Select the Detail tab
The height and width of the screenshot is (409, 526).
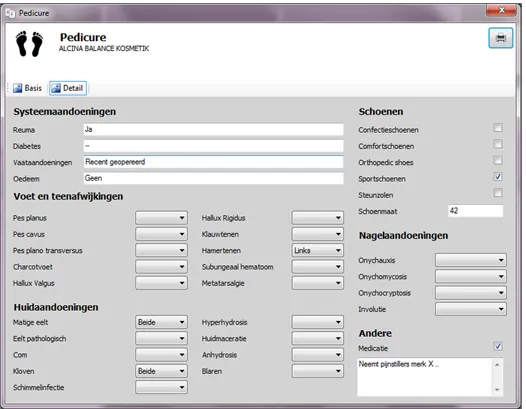[x=68, y=88]
